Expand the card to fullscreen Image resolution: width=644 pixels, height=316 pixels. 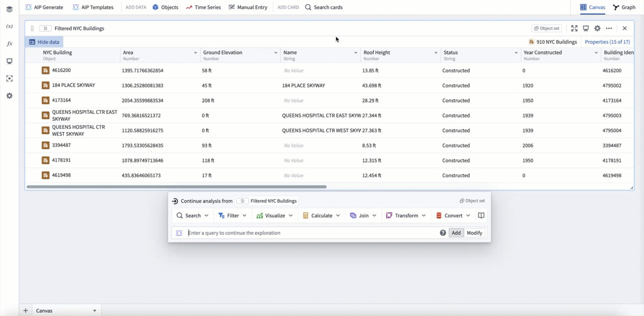(574, 28)
